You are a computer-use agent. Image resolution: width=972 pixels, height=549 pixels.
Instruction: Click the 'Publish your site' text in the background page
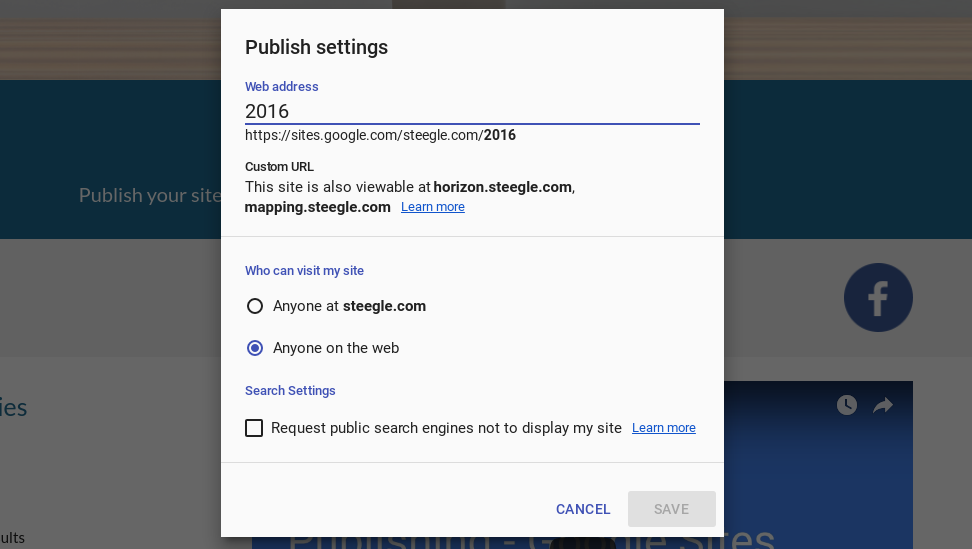(149, 195)
